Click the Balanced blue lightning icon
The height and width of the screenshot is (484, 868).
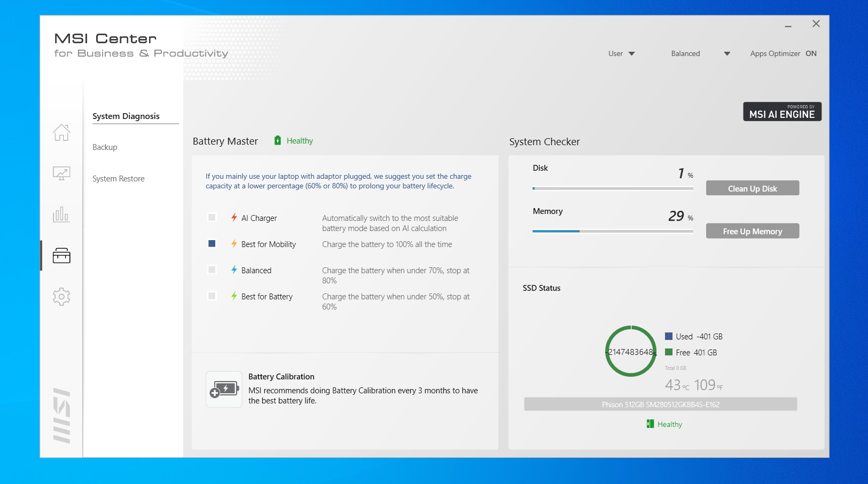(234, 270)
